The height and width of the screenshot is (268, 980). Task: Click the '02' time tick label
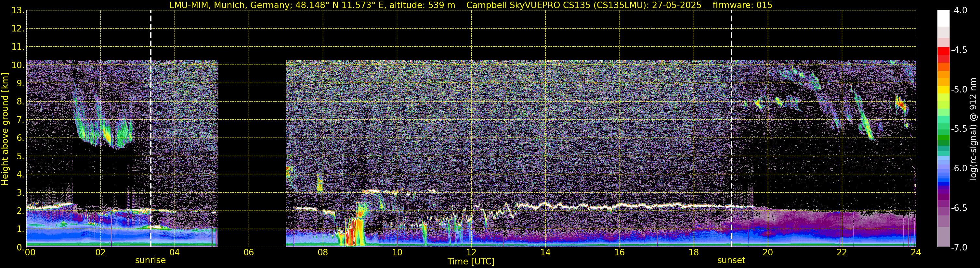pyautogui.click(x=100, y=252)
